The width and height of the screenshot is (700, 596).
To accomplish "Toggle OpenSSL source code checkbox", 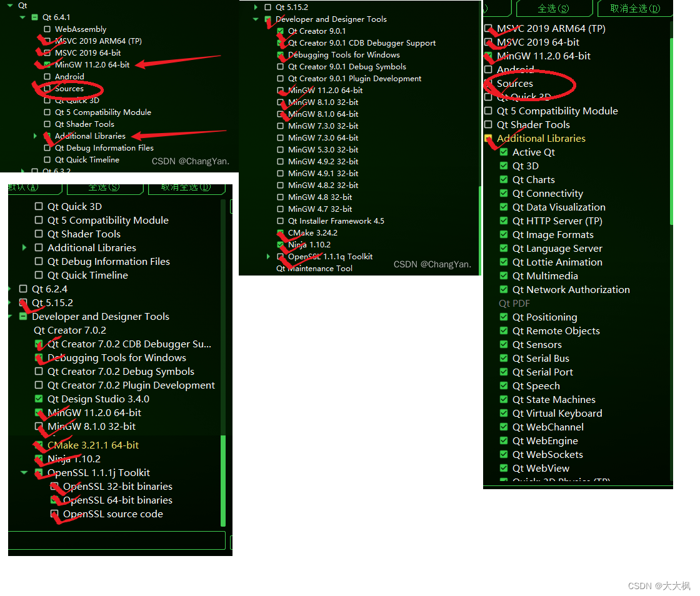I will [x=54, y=514].
